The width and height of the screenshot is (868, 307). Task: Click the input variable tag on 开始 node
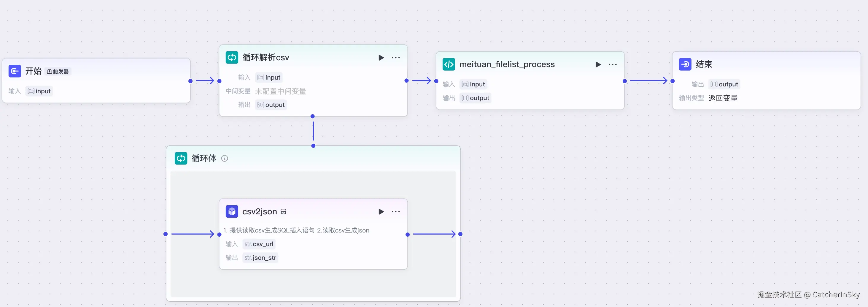[39, 91]
